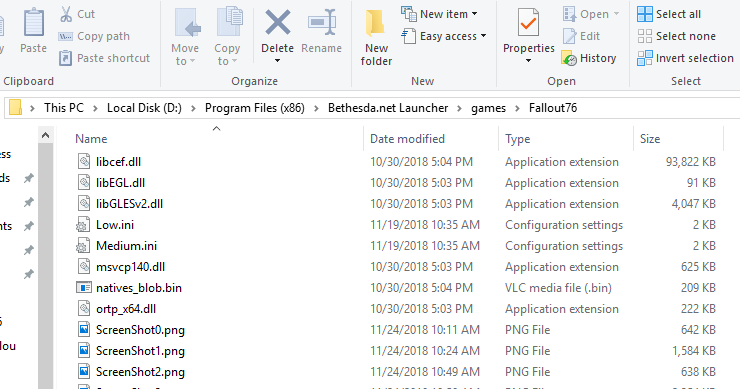
Task: Open the Properties dropdown arrow
Action: pos(529,60)
